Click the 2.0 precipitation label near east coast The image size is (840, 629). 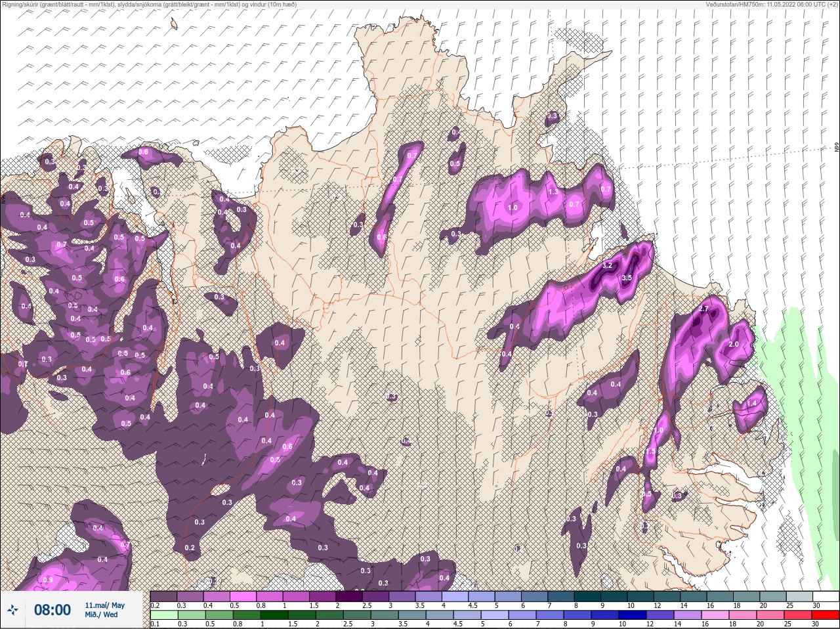(734, 345)
